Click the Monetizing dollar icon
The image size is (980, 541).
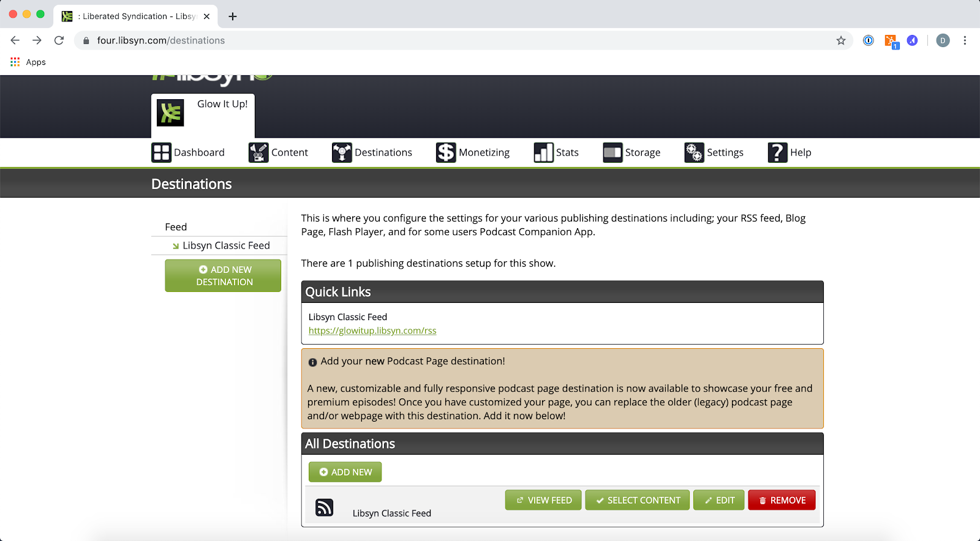click(x=446, y=152)
